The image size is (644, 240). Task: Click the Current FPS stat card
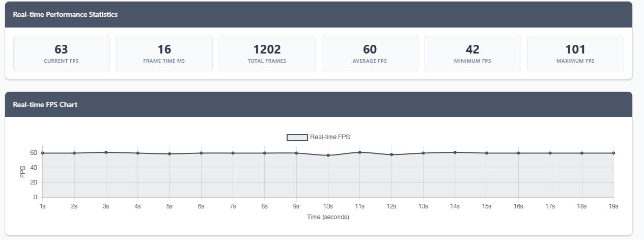click(61, 54)
